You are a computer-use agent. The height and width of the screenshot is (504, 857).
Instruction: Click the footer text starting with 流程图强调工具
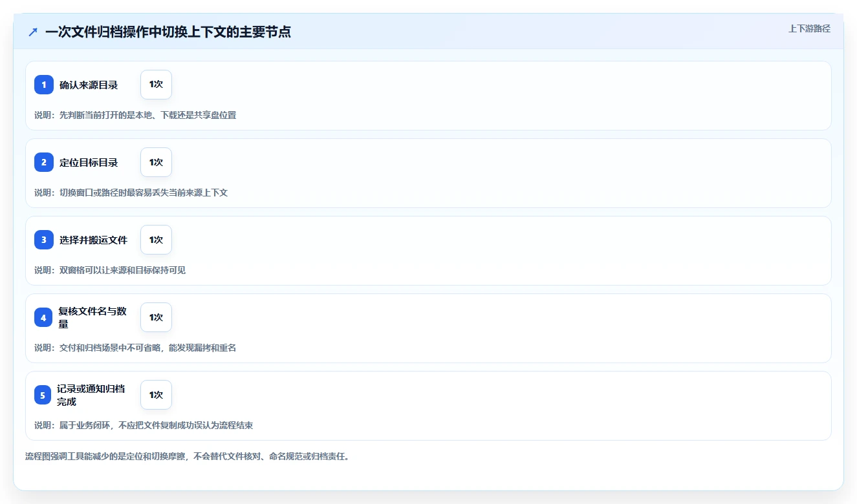coord(188,456)
